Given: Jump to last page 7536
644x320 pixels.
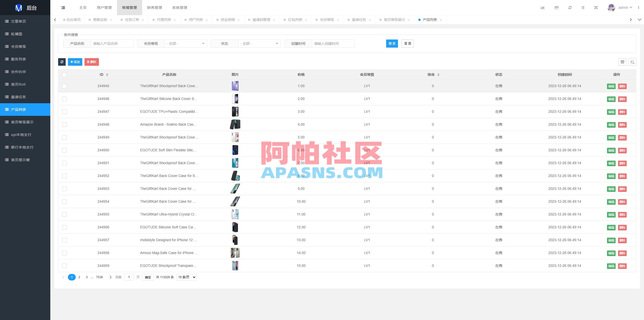Looking at the screenshot, I should pos(99,277).
